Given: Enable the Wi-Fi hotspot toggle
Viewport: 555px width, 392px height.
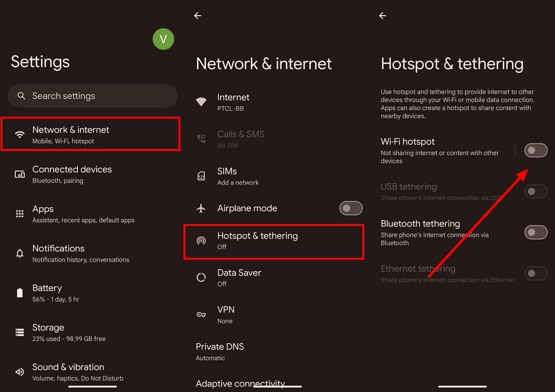Looking at the screenshot, I should point(535,150).
